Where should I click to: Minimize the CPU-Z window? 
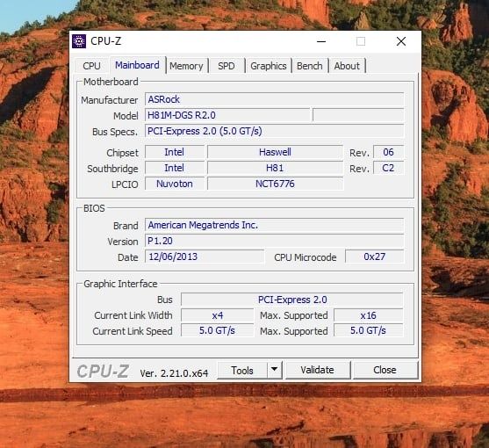tap(321, 41)
